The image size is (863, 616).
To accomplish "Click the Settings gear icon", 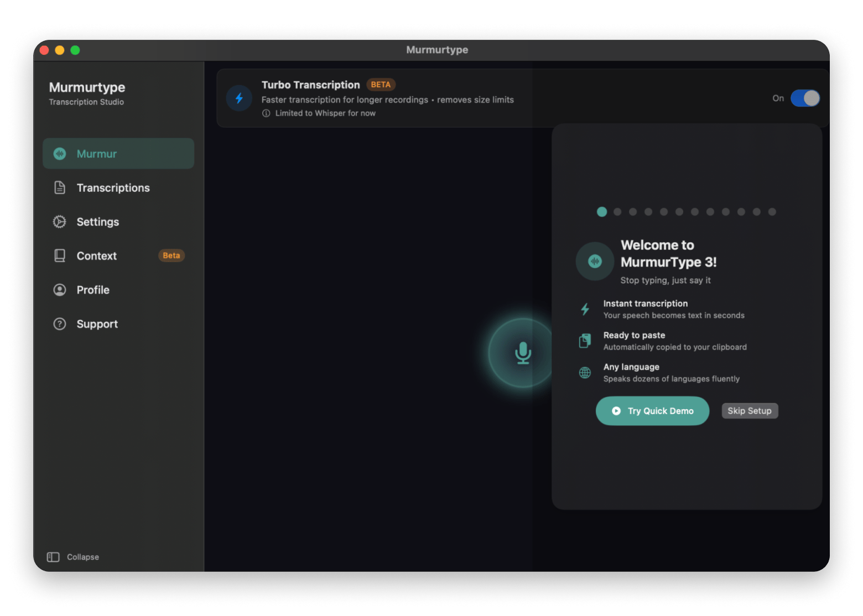I will (60, 222).
